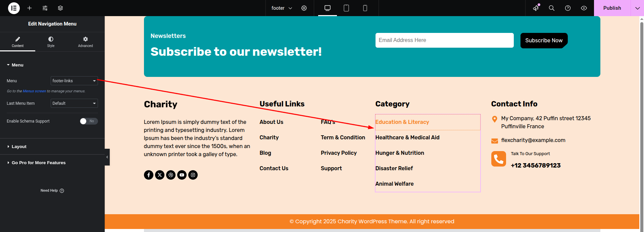Switch to the Style tab

point(51,42)
